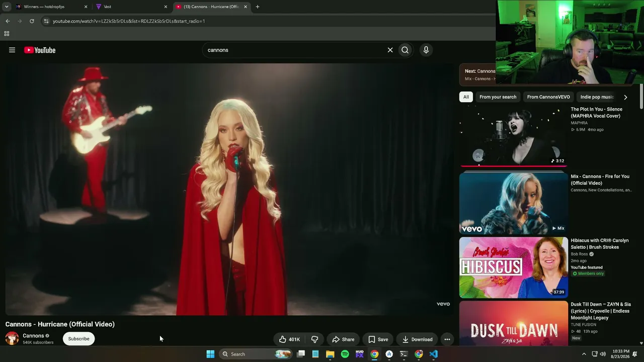The image size is (644, 362).
Task: Start voice search with microphone icon
Action: pyautogui.click(x=426, y=50)
